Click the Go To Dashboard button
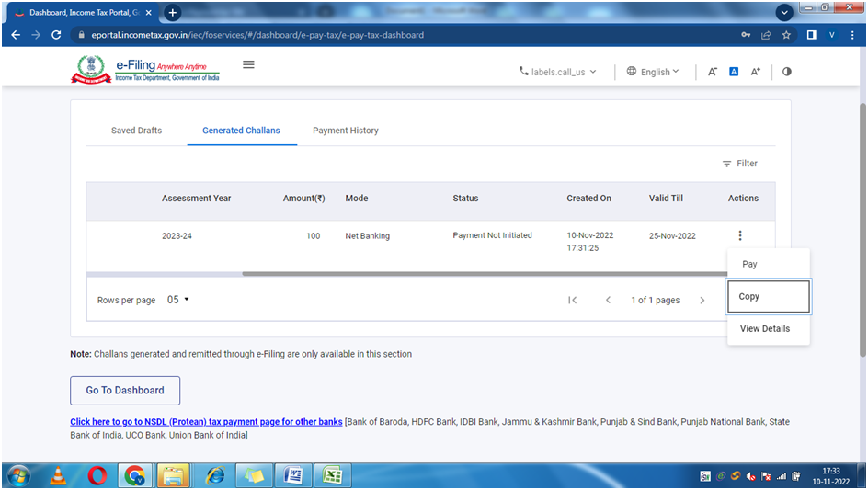 tap(125, 390)
